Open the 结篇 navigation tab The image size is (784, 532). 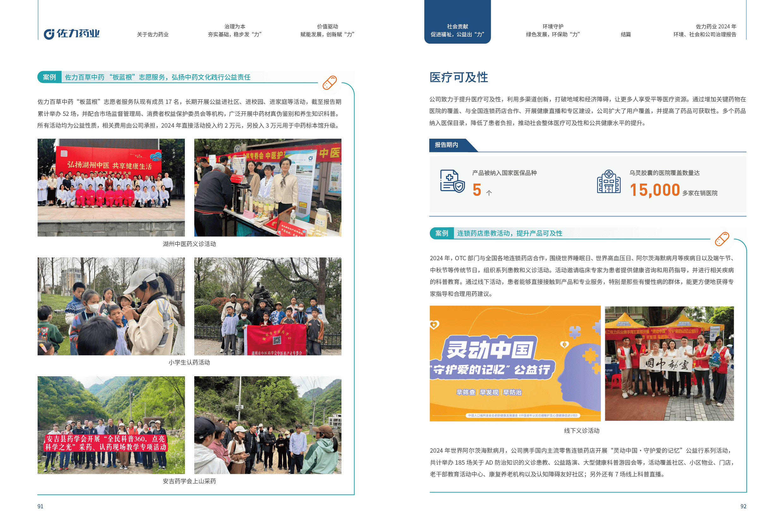tap(625, 34)
